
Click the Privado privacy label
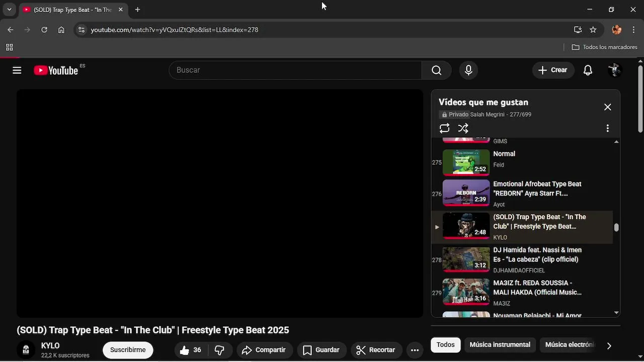(455, 115)
